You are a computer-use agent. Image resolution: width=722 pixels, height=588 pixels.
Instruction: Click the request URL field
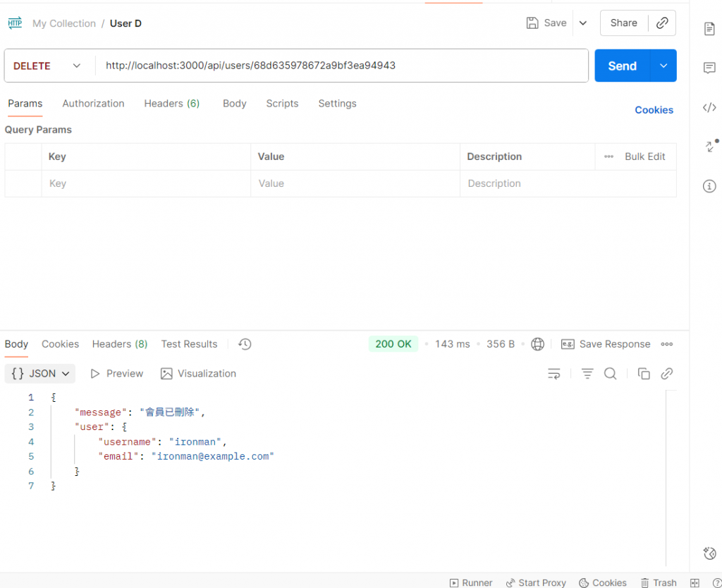[342, 66]
